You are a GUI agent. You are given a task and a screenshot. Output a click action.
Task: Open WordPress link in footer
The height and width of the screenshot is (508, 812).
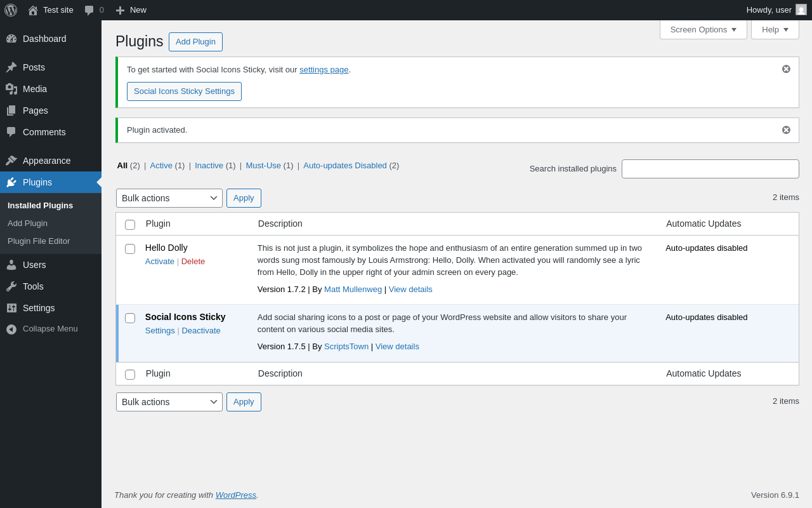236,495
